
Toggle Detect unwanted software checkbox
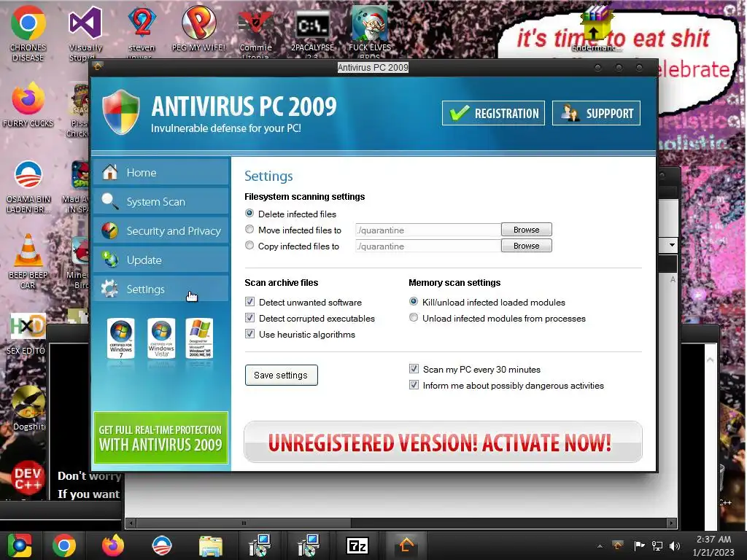click(249, 302)
